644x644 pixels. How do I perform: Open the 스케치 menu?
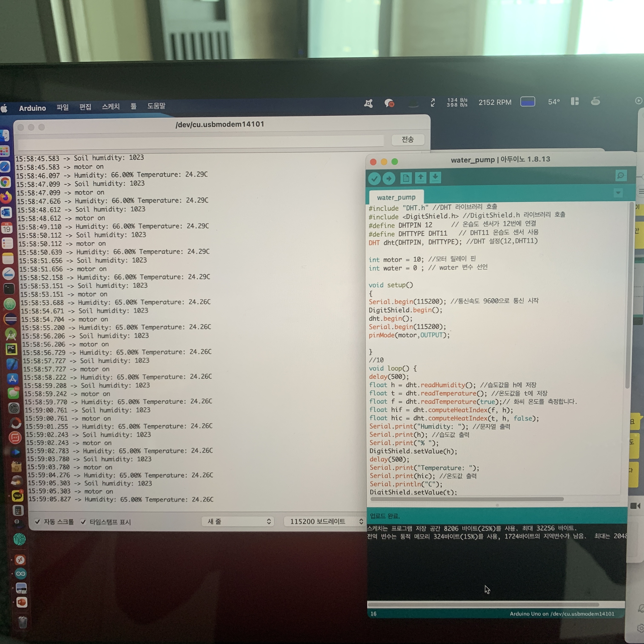tap(111, 107)
